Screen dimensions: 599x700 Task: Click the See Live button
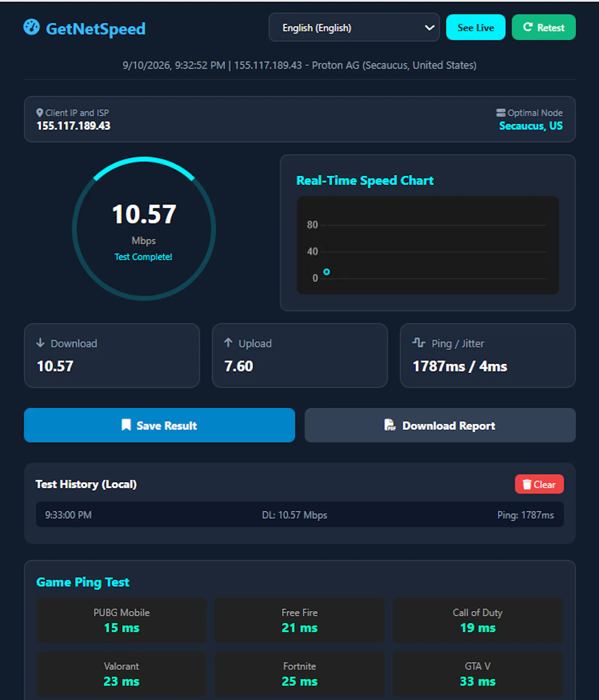pyautogui.click(x=475, y=27)
